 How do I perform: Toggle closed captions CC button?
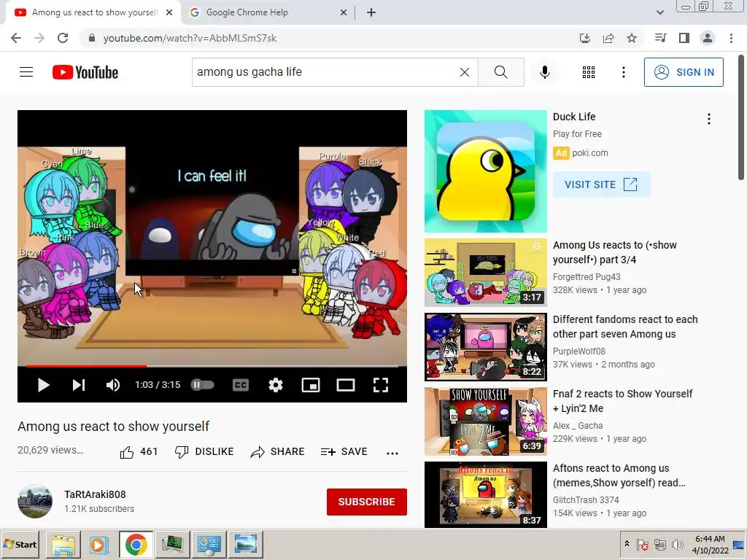[241, 385]
